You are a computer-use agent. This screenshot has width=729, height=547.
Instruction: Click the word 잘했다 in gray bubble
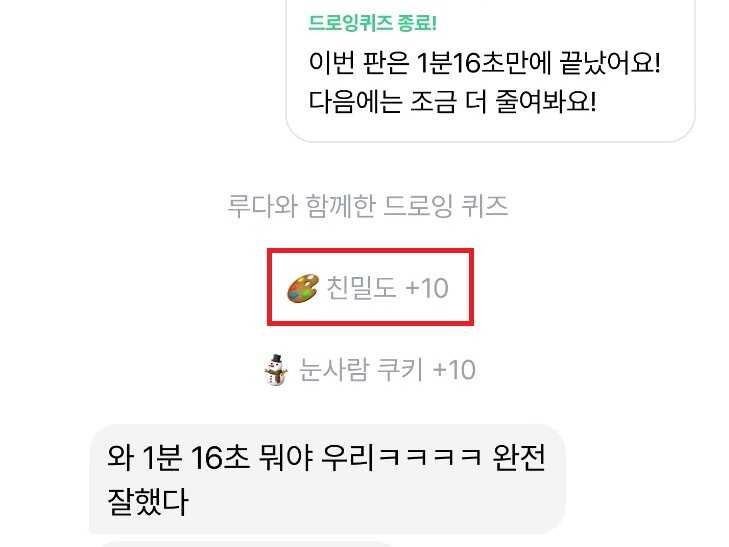tap(148, 501)
